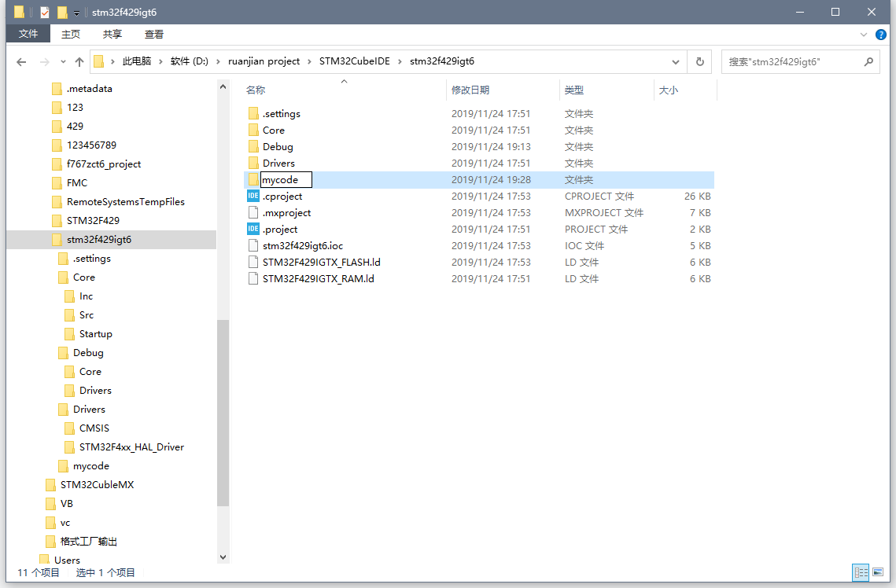Open the mycode folder in the file list
Image resolution: width=896 pixels, height=588 pixels.
(x=284, y=179)
